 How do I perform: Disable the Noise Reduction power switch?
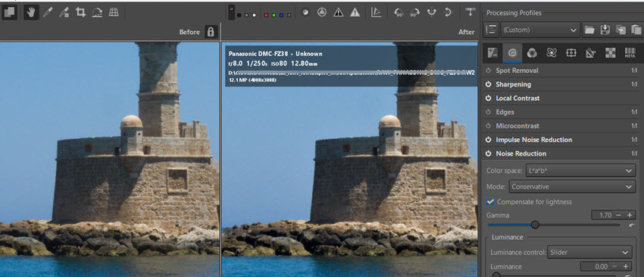pyautogui.click(x=489, y=153)
